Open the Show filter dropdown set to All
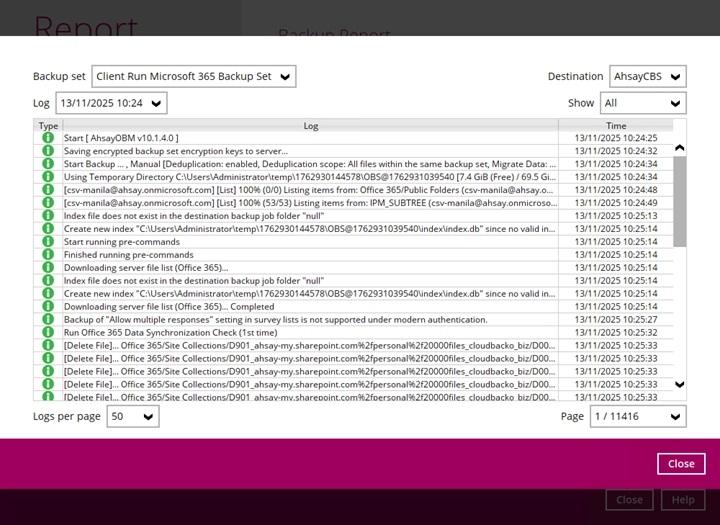This screenshot has width=720, height=525. coord(642,103)
